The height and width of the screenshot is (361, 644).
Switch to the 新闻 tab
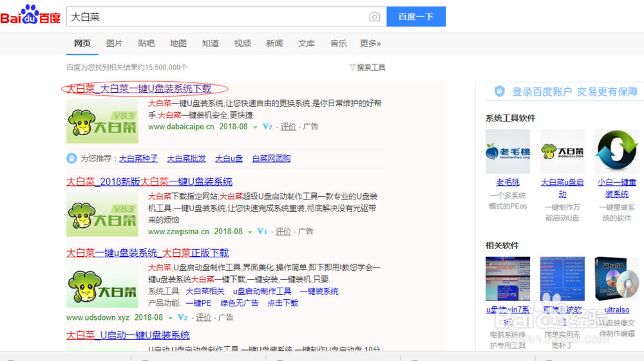(x=274, y=44)
